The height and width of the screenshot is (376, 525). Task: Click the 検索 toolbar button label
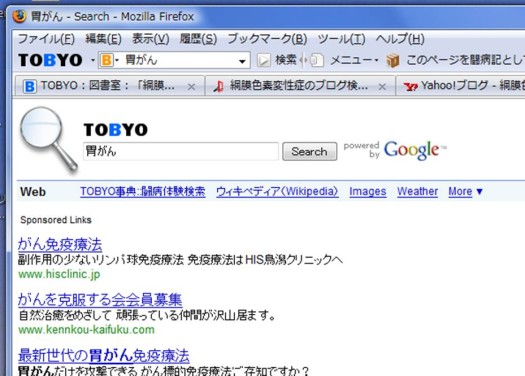coord(286,60)
